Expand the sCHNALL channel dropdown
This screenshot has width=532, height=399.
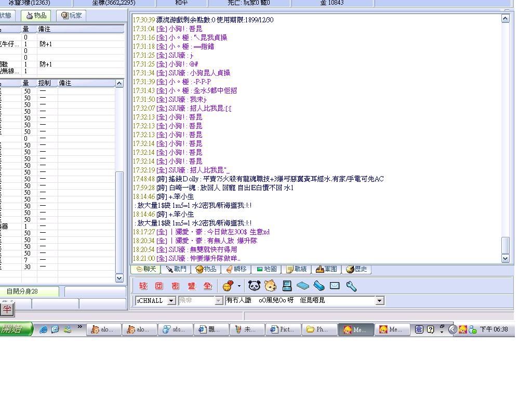tap(171, 301)
